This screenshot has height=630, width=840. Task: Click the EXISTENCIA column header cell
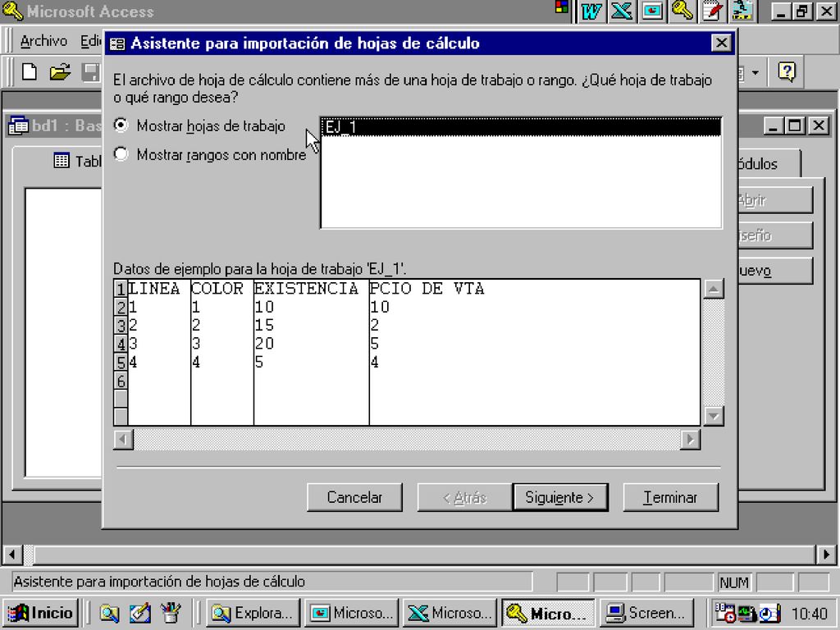click(311, 290)
